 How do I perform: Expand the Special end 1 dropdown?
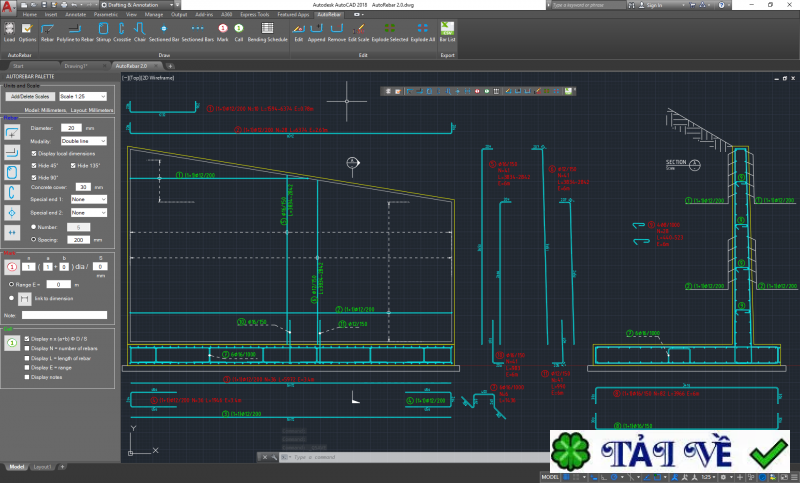[88, 199]
